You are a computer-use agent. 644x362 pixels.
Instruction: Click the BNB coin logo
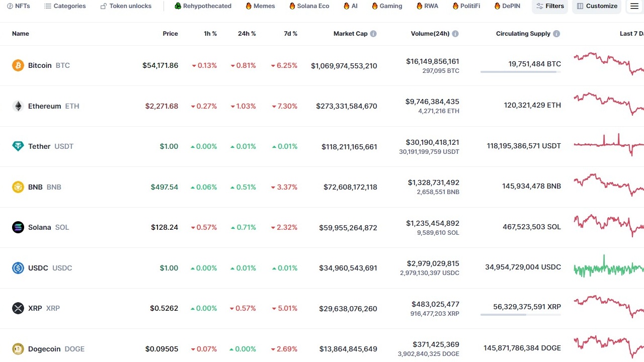pyautogui.click(x=18, y=187)
